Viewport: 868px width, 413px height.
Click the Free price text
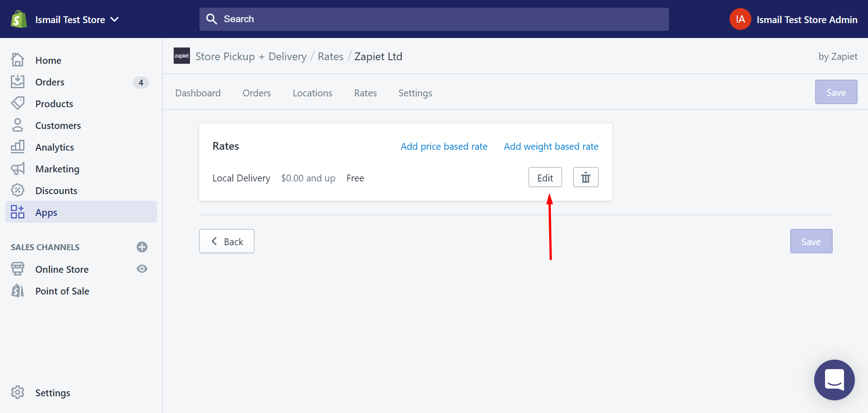pyautogui.click(x=355, y=178)
